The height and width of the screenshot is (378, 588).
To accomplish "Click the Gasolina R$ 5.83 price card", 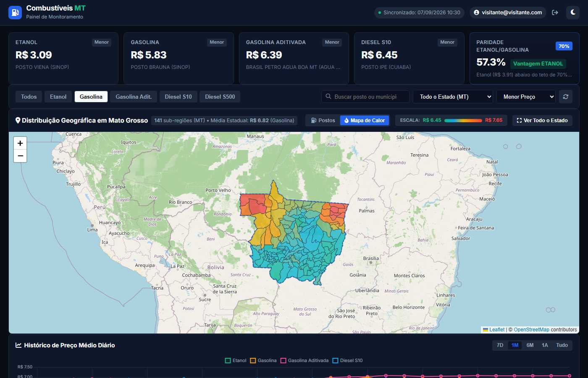I will click(178, 58).
